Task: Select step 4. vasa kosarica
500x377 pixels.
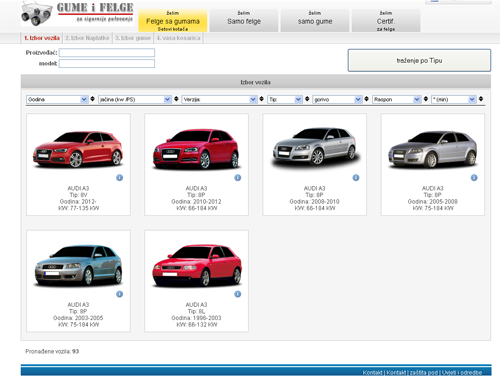Action: click(x=179, y=38)
